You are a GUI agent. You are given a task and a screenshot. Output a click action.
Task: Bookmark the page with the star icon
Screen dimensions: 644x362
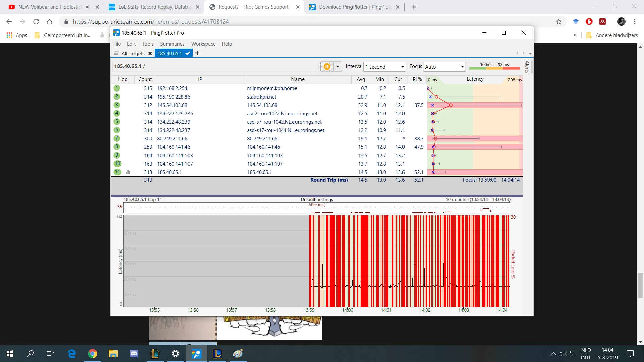[x=559, y=22]
